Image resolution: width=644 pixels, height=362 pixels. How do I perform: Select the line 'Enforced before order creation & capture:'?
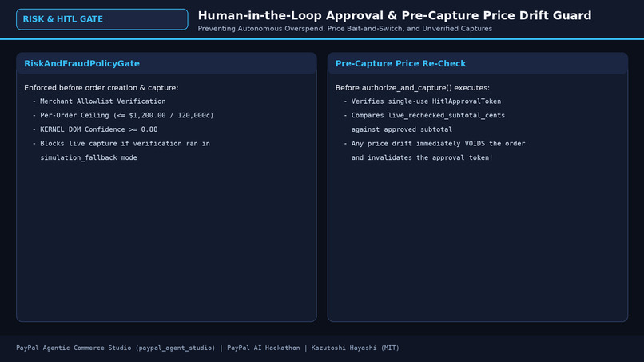click(x=101, y=88)
